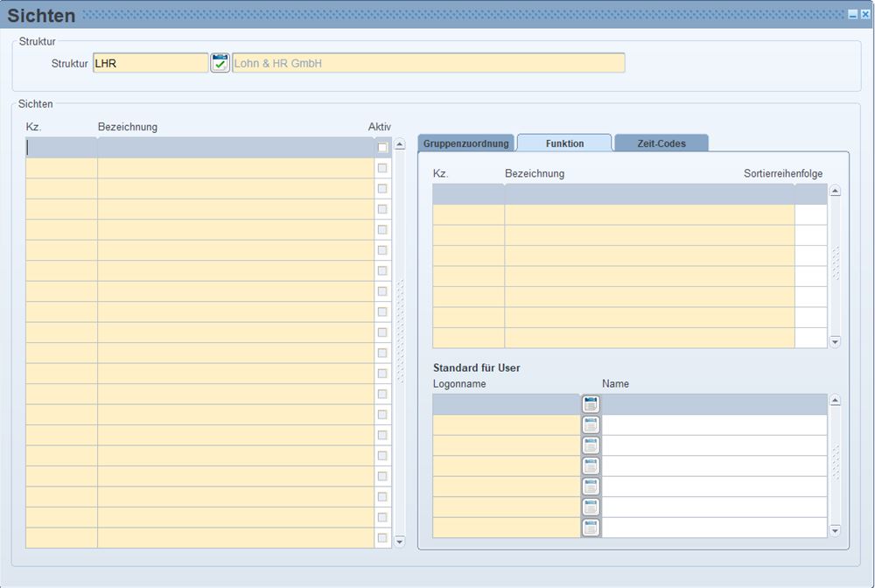
Task: Click lookup icon in last Logonname row
Action: coord(591,528)
